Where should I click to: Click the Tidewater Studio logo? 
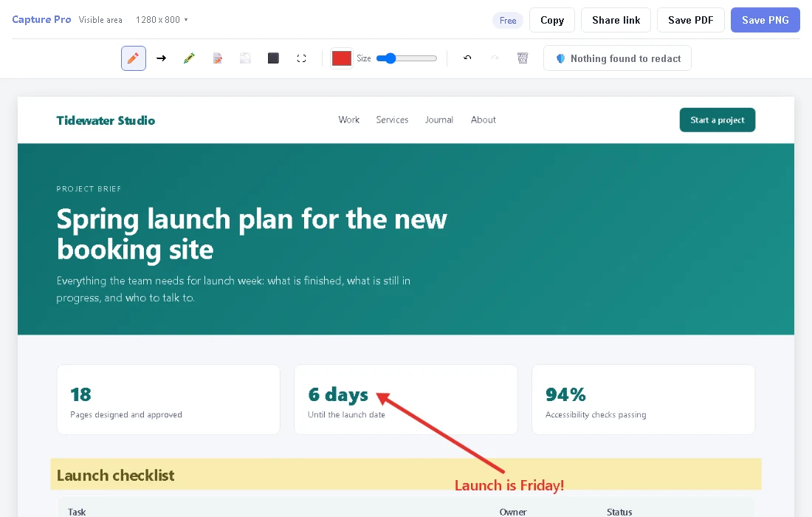pyautogui.click(x=106, y=120)
